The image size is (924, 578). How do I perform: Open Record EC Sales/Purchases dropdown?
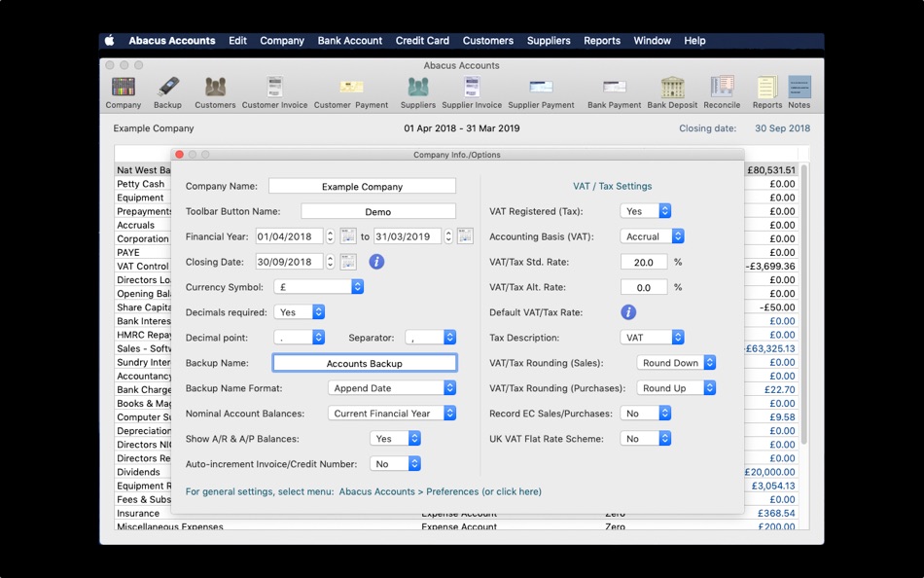646,414
